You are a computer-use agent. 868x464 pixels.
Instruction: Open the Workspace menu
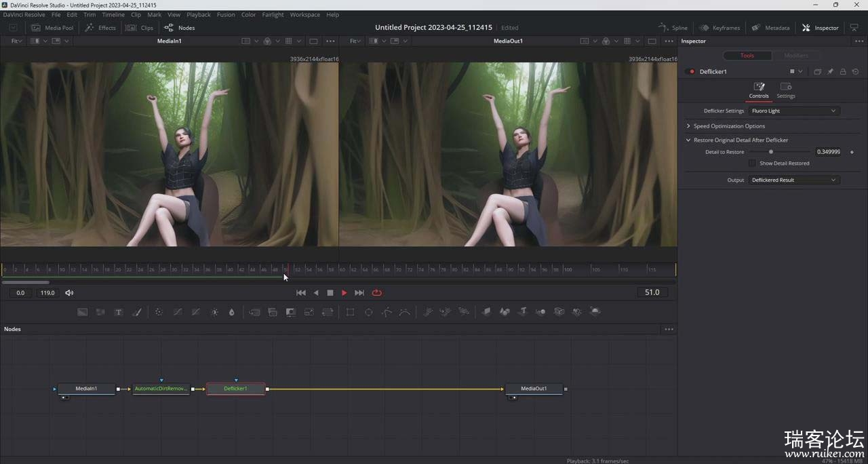pyautogui.click(x=304, y=14)
